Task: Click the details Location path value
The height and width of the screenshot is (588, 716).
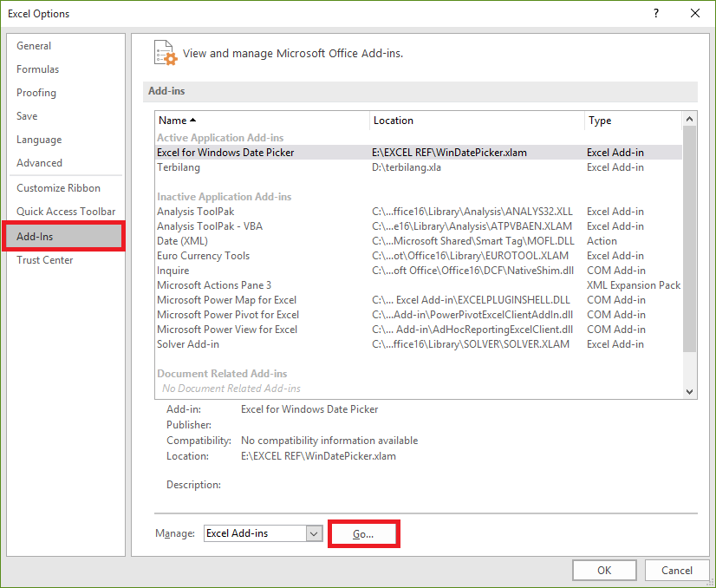Action: click(318, 456)
